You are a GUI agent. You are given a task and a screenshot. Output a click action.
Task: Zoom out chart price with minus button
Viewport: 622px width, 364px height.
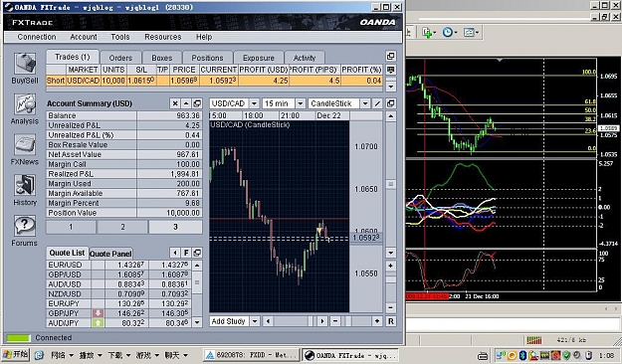click(391, 307)
